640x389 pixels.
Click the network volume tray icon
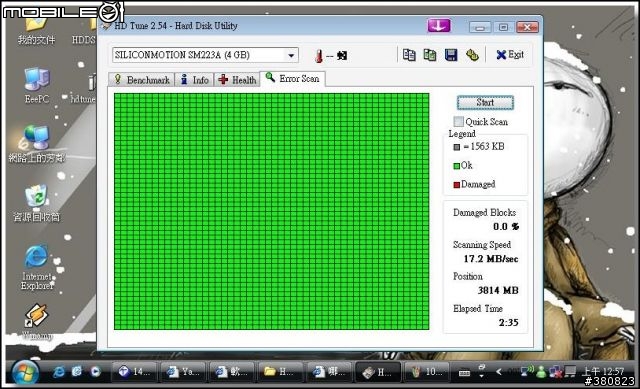(x=527, y=371)
